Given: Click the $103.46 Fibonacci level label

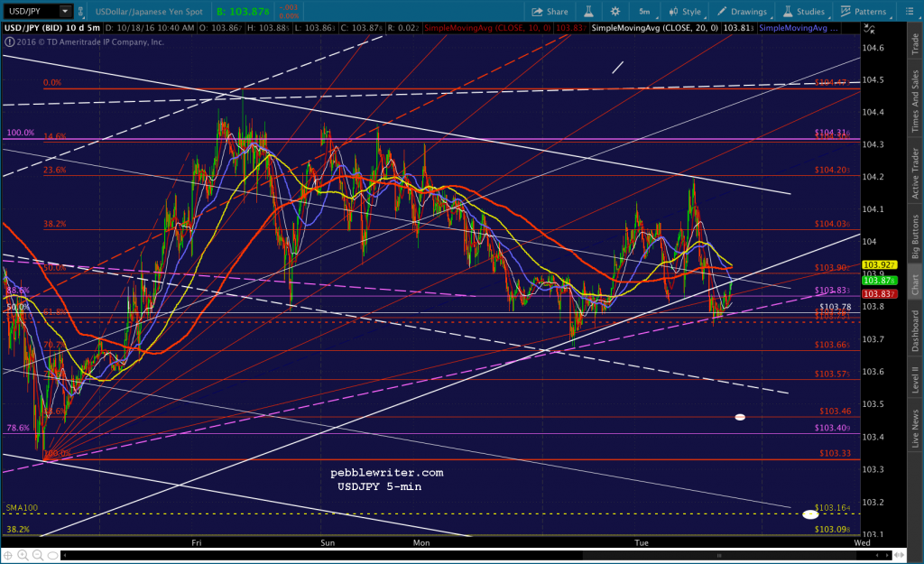Looking at the screenshot, I should coord(835,411).
